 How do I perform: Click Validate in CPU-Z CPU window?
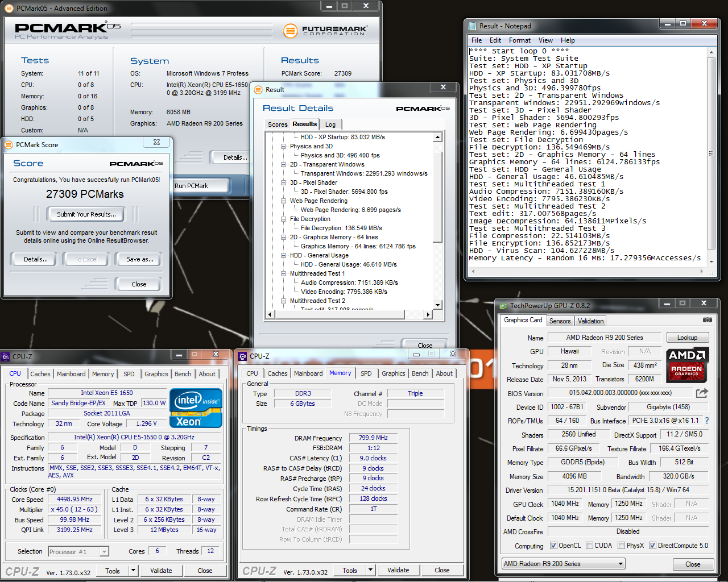161,571
